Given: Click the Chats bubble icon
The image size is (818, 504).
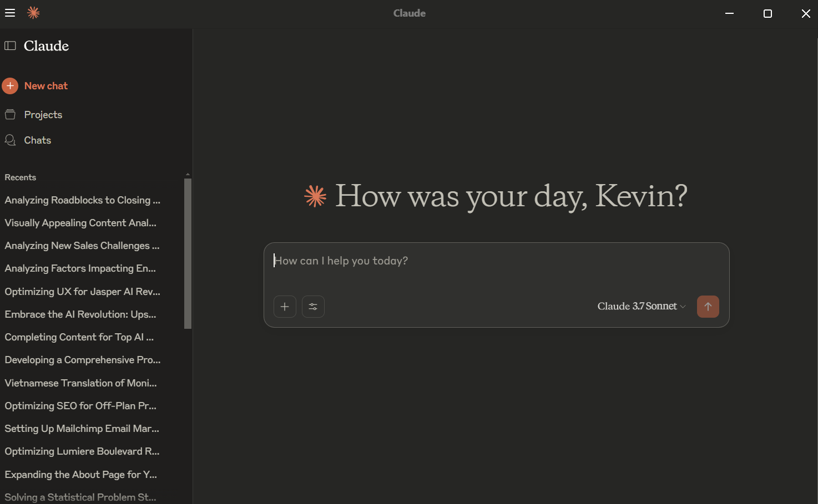Looking at the screenshot, I should 10,140.
